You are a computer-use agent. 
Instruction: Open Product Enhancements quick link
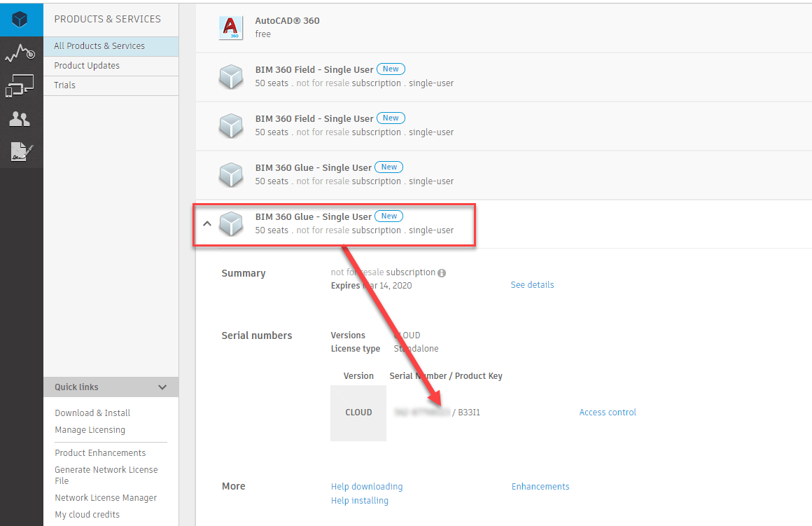click(x=101, y=453)
